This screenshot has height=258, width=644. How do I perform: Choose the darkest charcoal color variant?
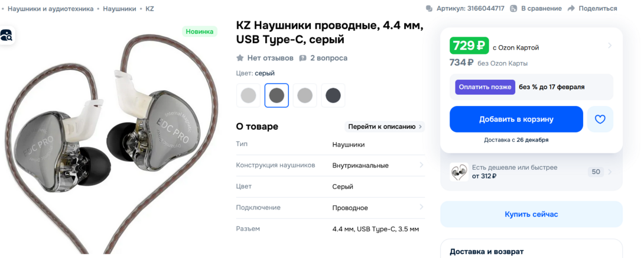(x=333, y=95)
